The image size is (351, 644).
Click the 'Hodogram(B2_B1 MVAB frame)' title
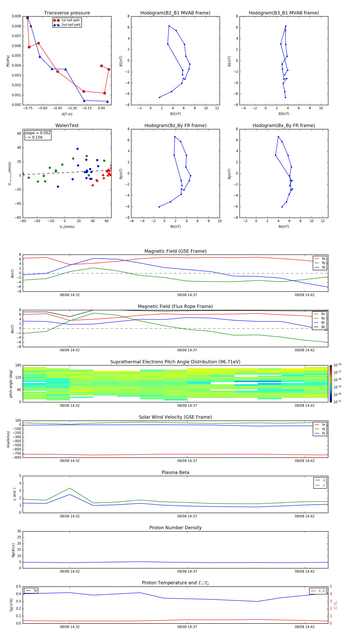pyautogui.click(x=175, y=13)
